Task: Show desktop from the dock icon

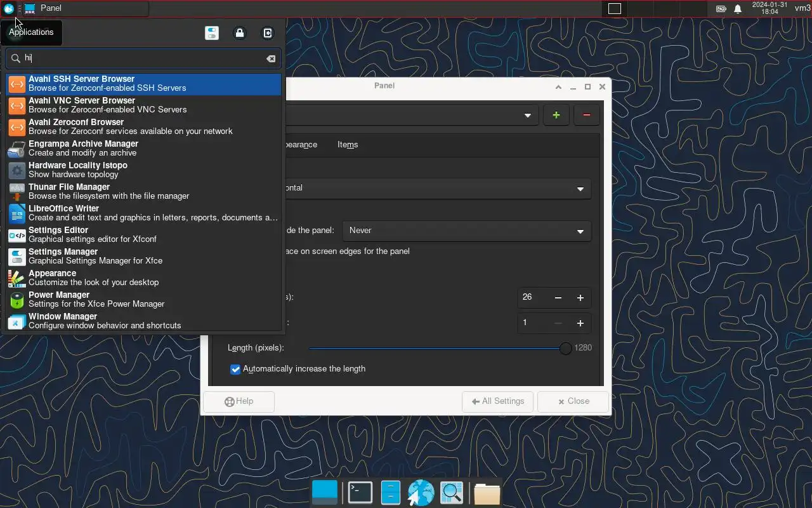Action: click(325, 493)
